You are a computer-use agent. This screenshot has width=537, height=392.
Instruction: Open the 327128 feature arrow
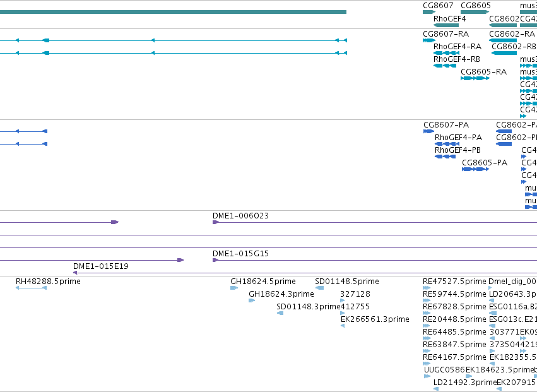[x=343, y=300]
